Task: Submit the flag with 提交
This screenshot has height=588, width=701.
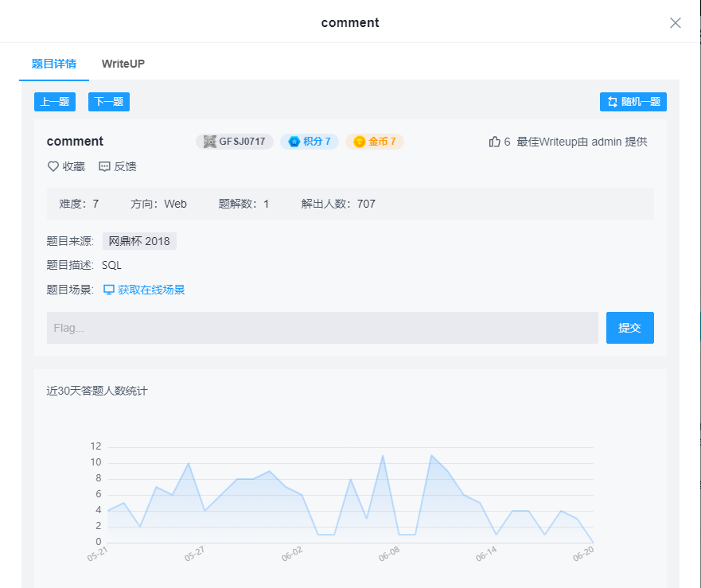Action: (630, 328)
